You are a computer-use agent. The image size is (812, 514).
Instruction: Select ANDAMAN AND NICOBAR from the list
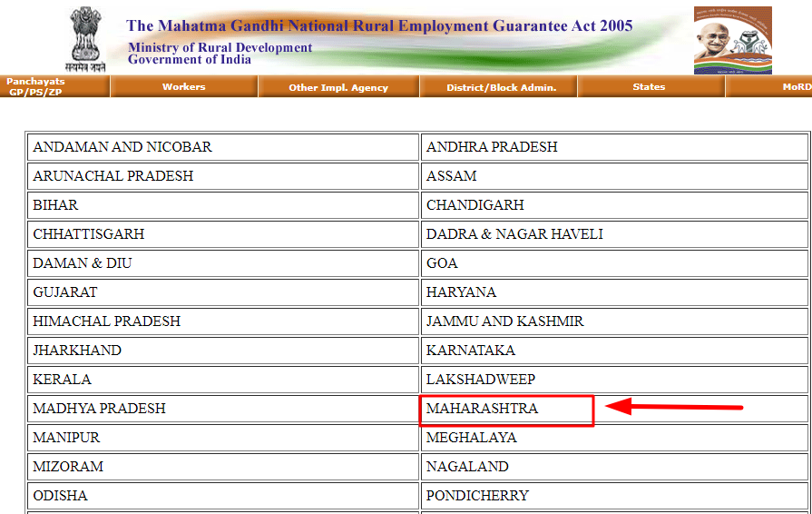[x=122, y=147]
